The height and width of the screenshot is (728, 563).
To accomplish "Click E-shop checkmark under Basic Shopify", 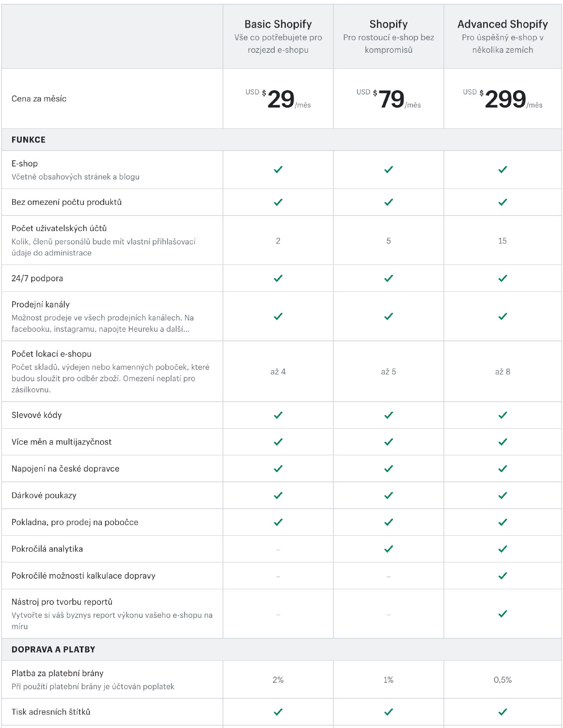I will coord(278,170).
